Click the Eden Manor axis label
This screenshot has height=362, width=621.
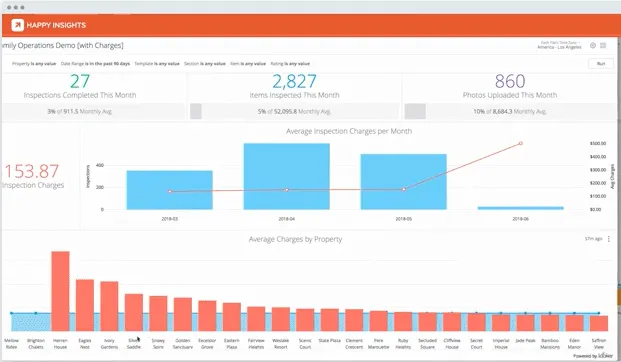574,344
